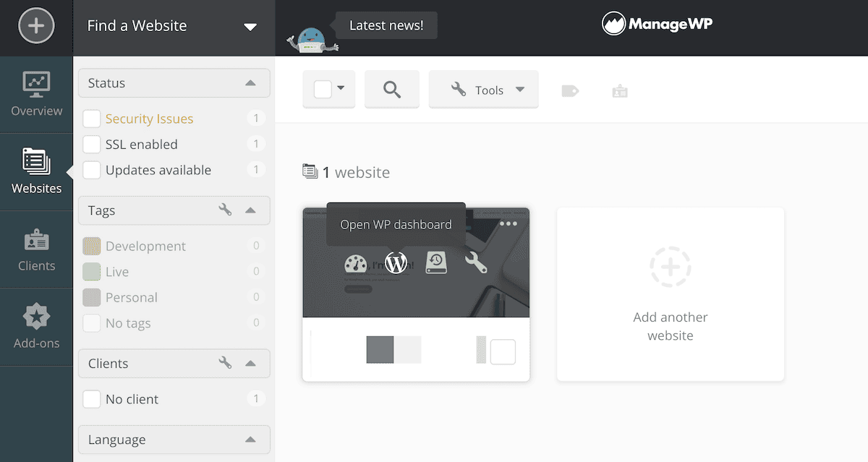868x462 pixels.
Task: Click the Security Issues label text
Action: click(150, 119)
